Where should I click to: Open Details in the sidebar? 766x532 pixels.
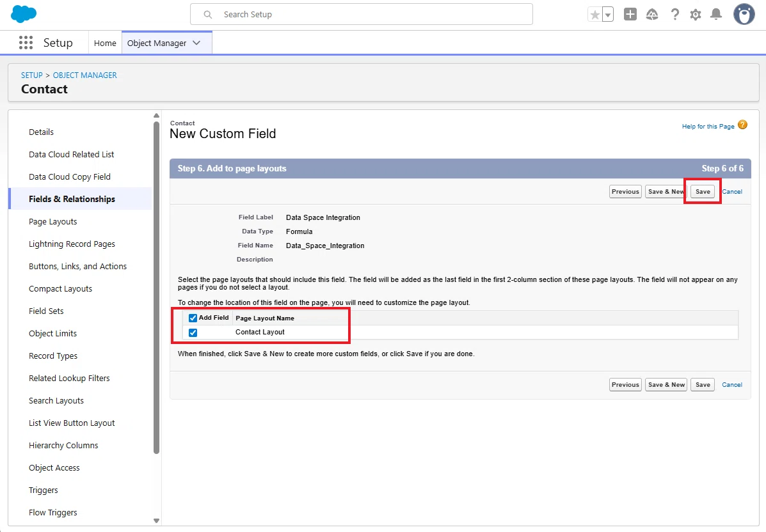pos(41,132)
